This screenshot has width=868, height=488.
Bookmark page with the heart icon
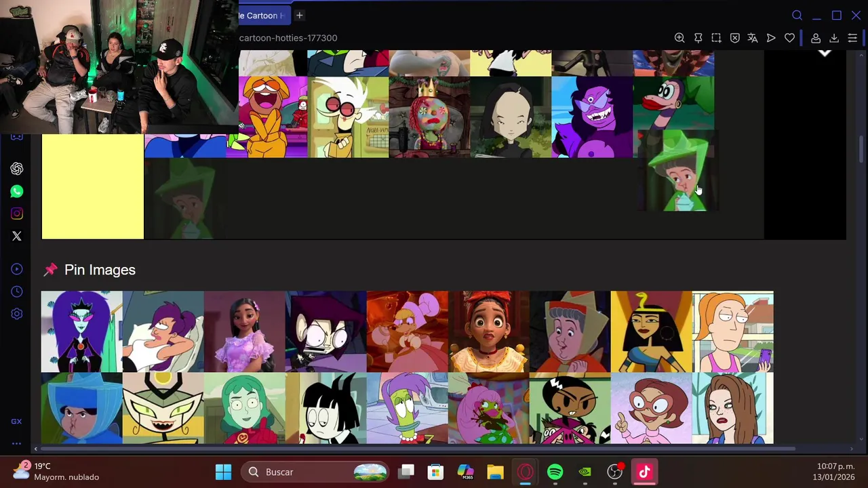tap(789, 38)
